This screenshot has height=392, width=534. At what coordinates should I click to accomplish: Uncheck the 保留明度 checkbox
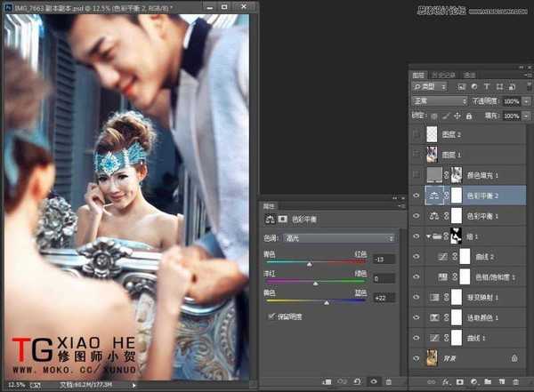pos(271,316)
